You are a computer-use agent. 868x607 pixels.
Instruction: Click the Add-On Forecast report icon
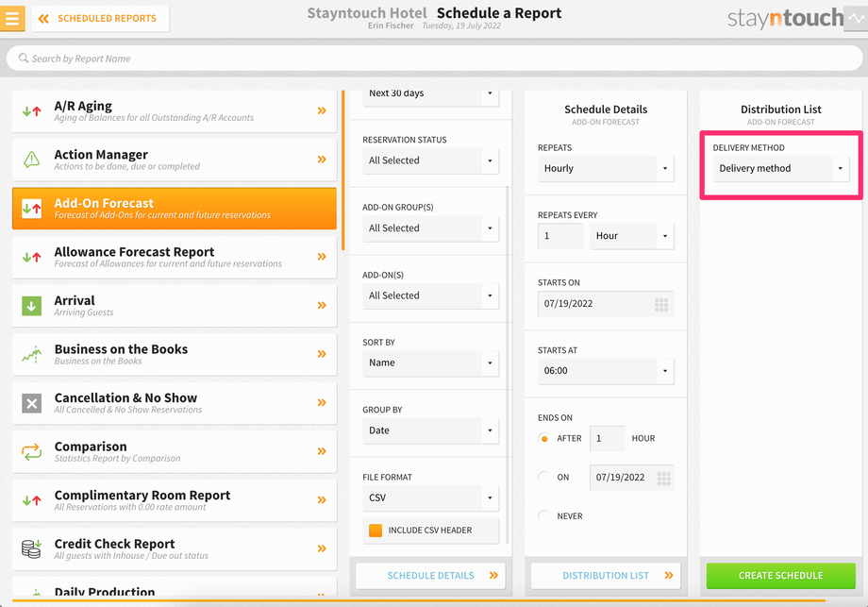pyautogui.click(x=31, y=209)
